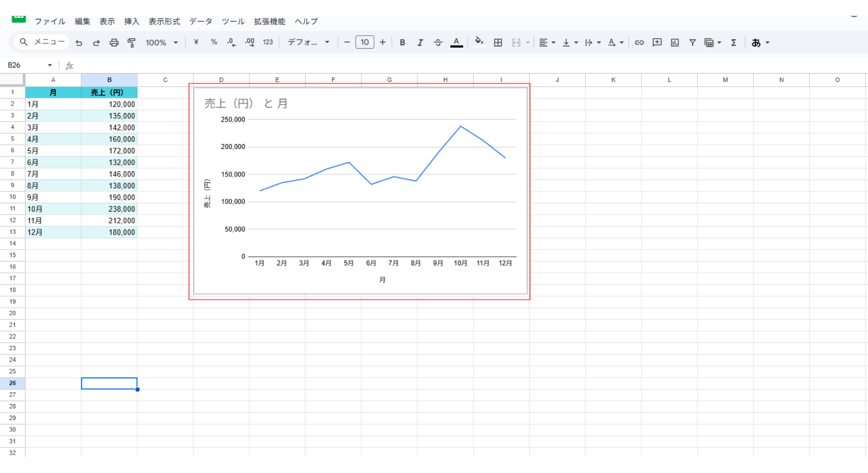Open the 表示 menu
The image size is (868, 473).
pyautogui.click(x=107, y=21)
